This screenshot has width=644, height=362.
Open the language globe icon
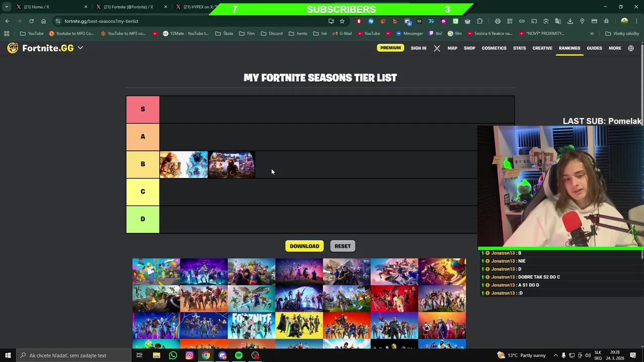(631, 48)
